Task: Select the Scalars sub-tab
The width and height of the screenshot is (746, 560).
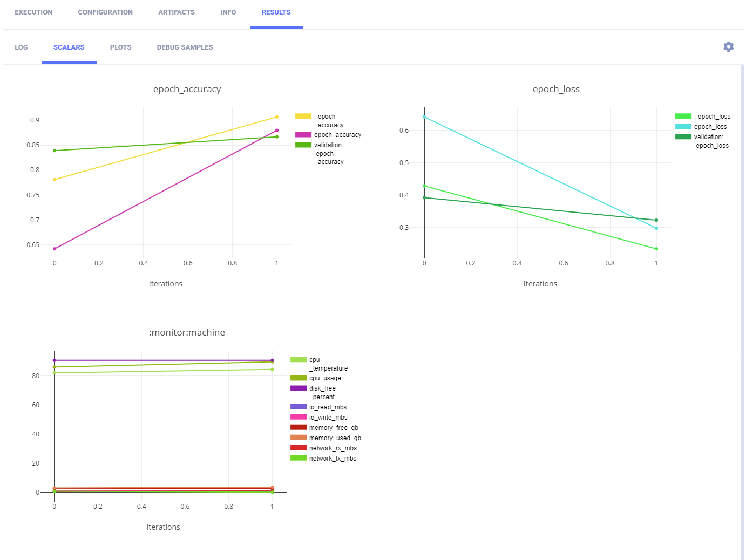Action: tap(69, 47)
